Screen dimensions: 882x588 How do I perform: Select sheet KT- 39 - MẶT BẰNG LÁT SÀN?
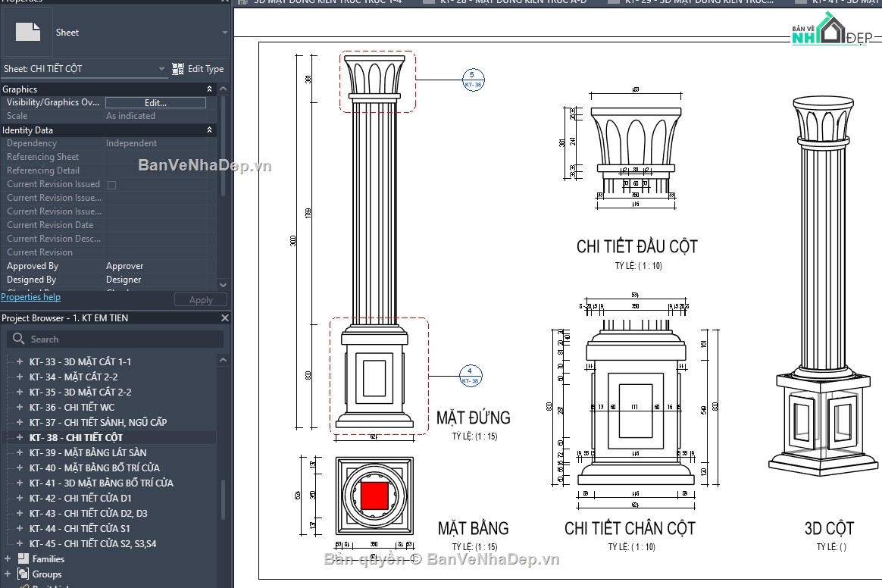(x=88, y=452)
